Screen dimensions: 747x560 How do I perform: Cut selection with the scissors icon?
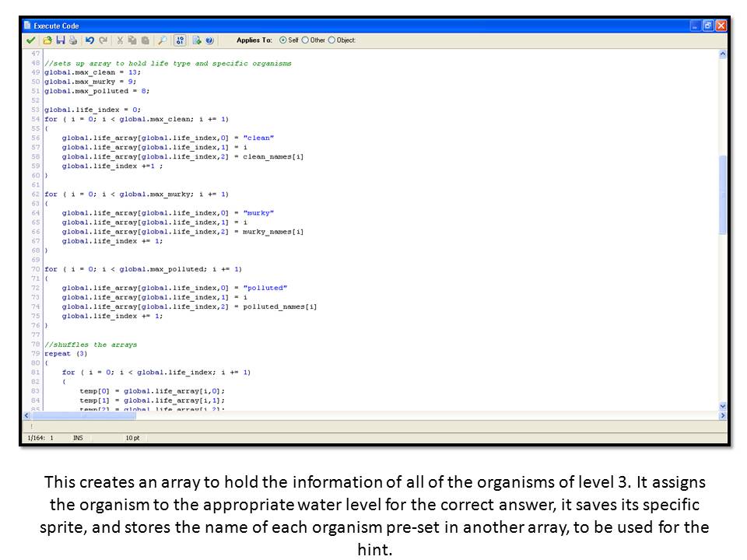point(120,40)
